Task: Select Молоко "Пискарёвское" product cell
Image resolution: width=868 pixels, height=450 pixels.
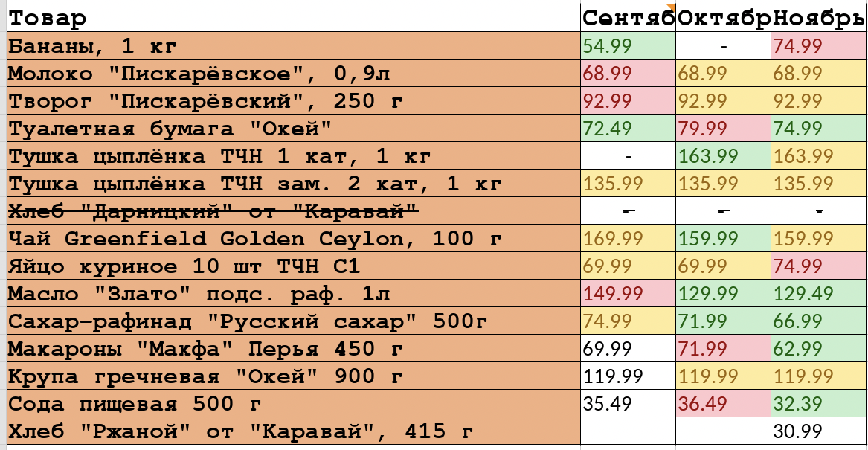Action: coord(293,74)
